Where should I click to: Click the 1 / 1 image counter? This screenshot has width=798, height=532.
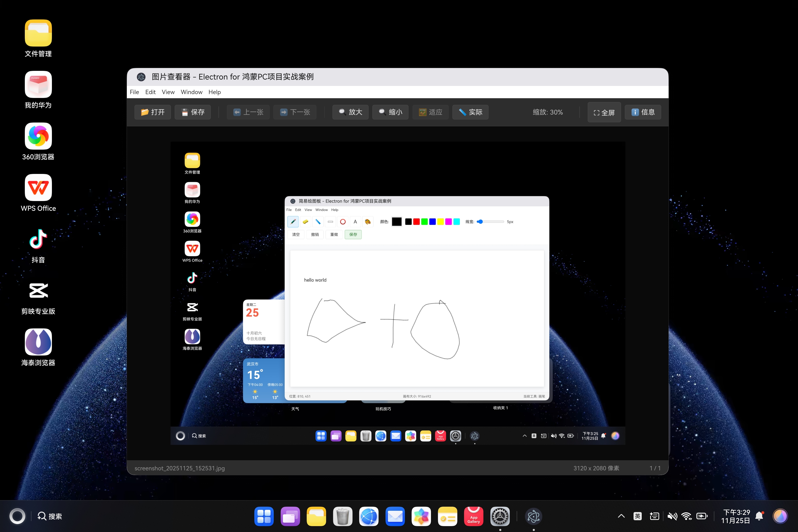click(x=655, y=468)
